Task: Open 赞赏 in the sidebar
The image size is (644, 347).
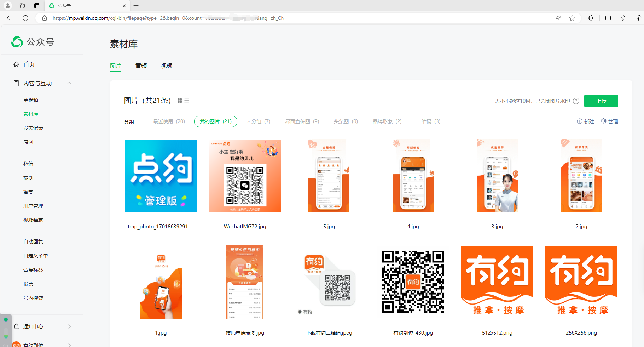Action: tap(28, 192)
